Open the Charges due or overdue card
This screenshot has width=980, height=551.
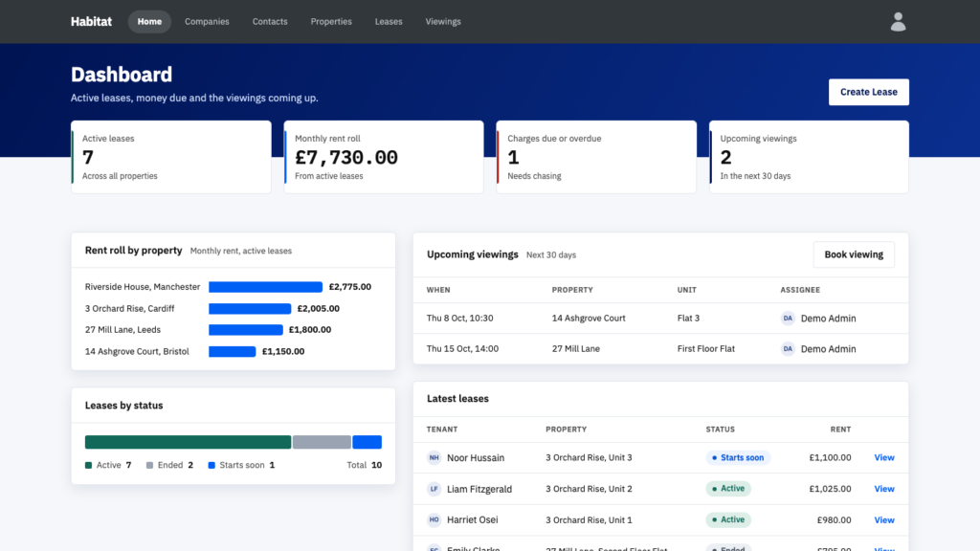point(596,157)
